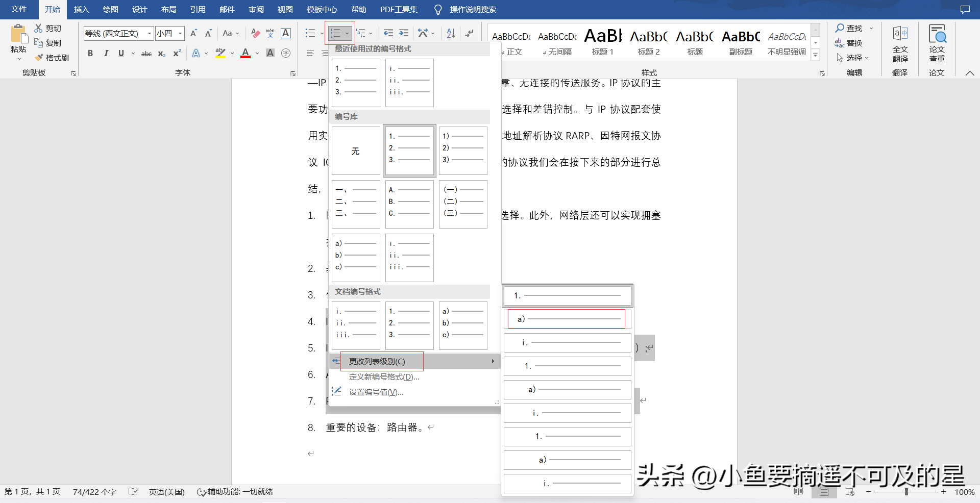Click the highlight color yellow button
The height and width of the screenshot is (503, 980).
(220, 53)
